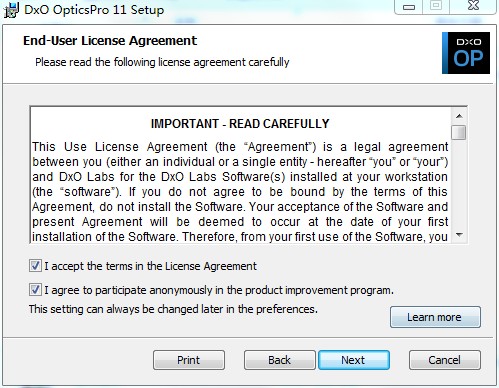
Task: Go Back to the previous setup step
Action: coord(280,360)
